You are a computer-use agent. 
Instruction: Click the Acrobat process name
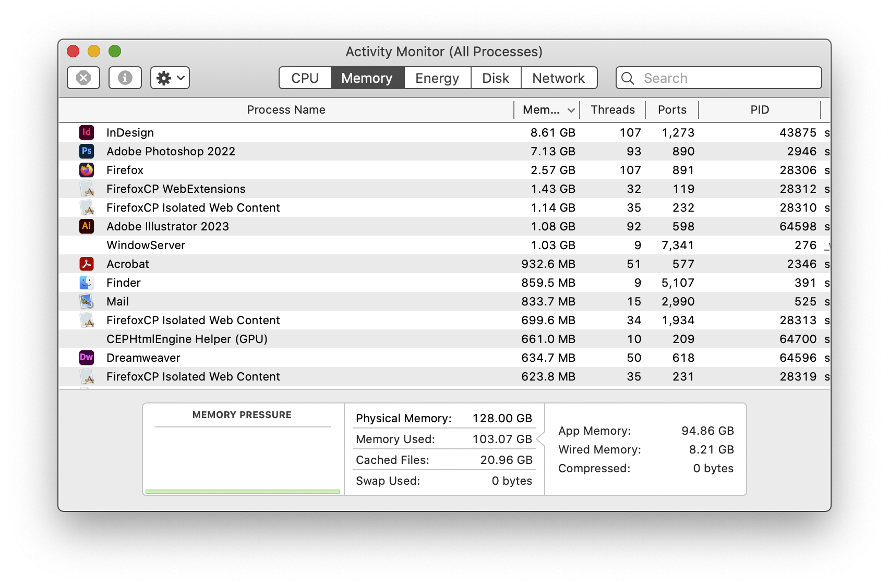coord(128,264)
